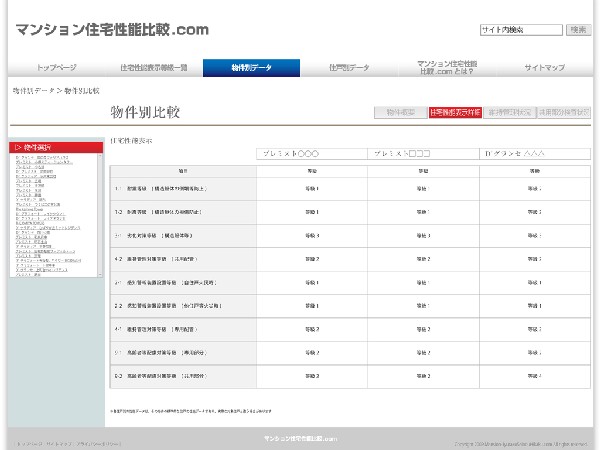The image size is (600, 450).
Task: Click the red 物件選択 sidebar header
Action: coord(56,147)
